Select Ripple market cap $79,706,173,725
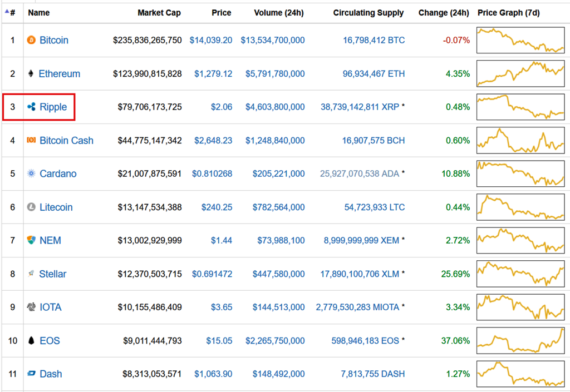Viewport: 570px width, 392px height. (150, 107)
